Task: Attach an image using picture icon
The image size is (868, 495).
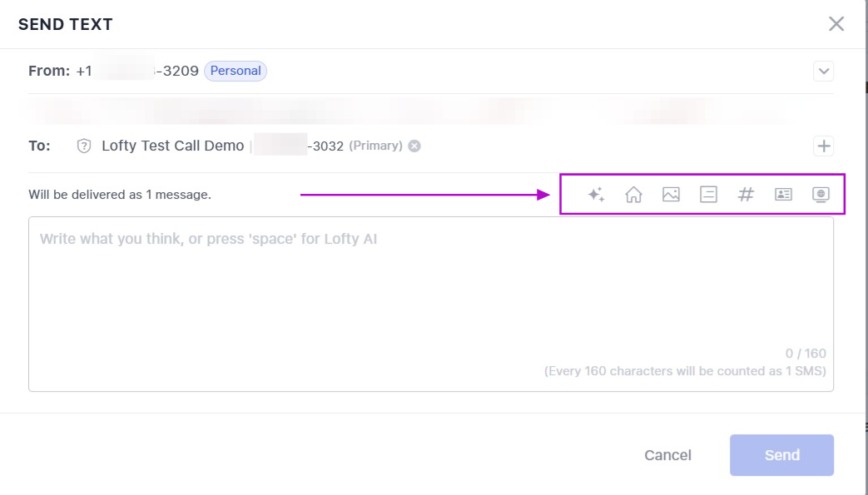Action: (671, 195)
